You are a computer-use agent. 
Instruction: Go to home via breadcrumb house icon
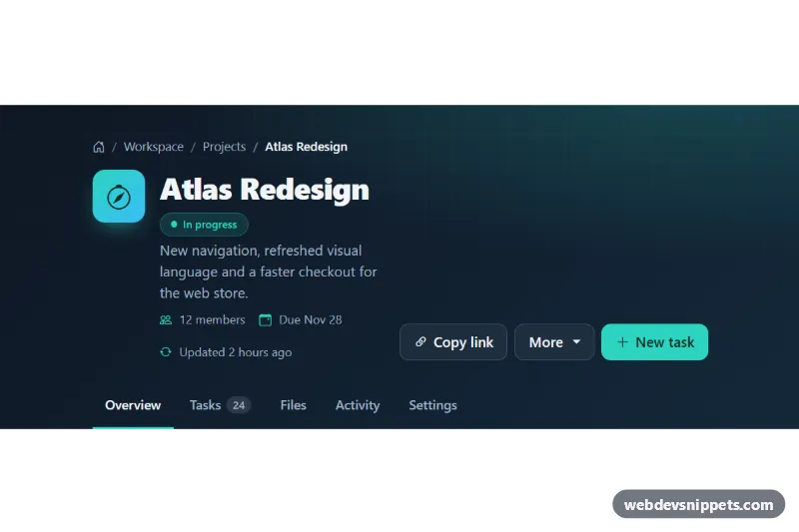tap(99, 147)
